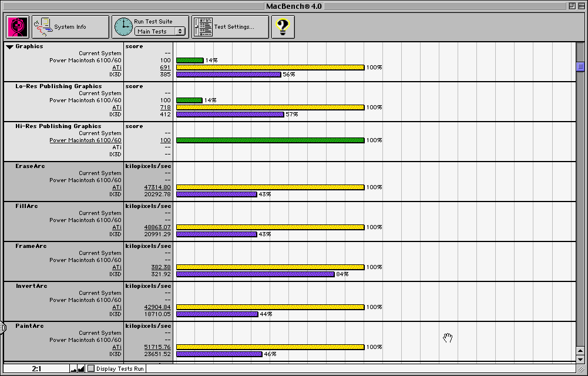This screenshot has width=588, height=376.
Task: Click the PaintArc heading
Action: 29,326
